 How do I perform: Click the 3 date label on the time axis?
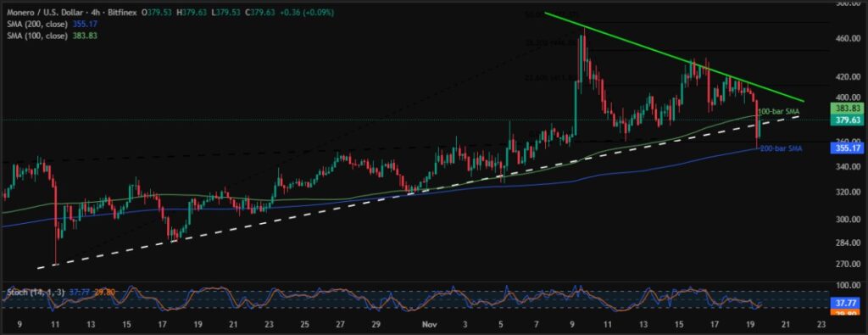(x=465, y=326)
